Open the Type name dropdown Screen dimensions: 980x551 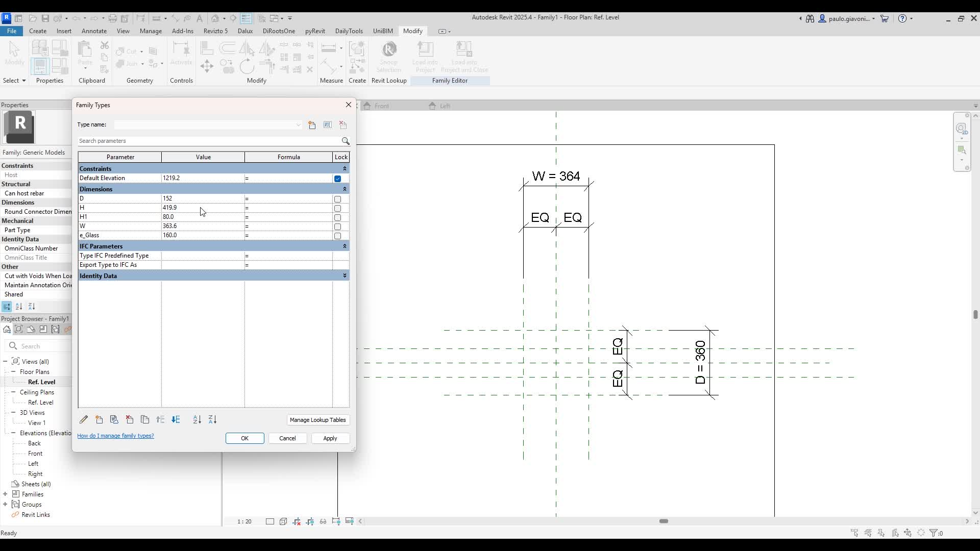point(298,125)
